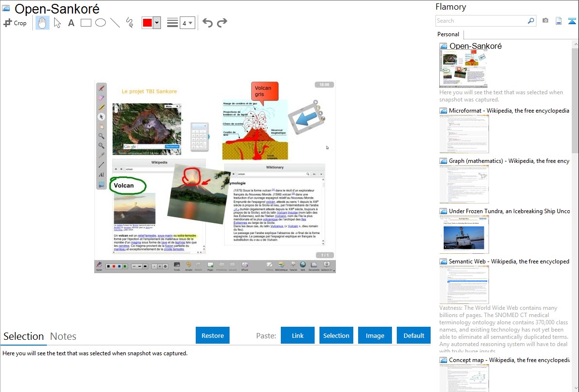
Task: Click the Semantic Web - Wikipedia title
Action: tap(509, 261)
